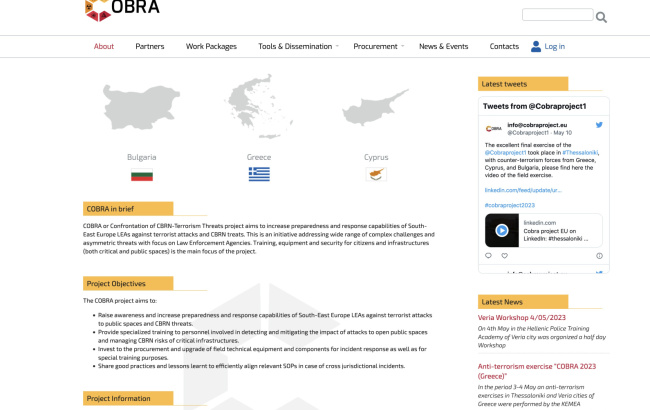Click the tweet info circle icon
The image size is (650, 410).
[599, 256]
